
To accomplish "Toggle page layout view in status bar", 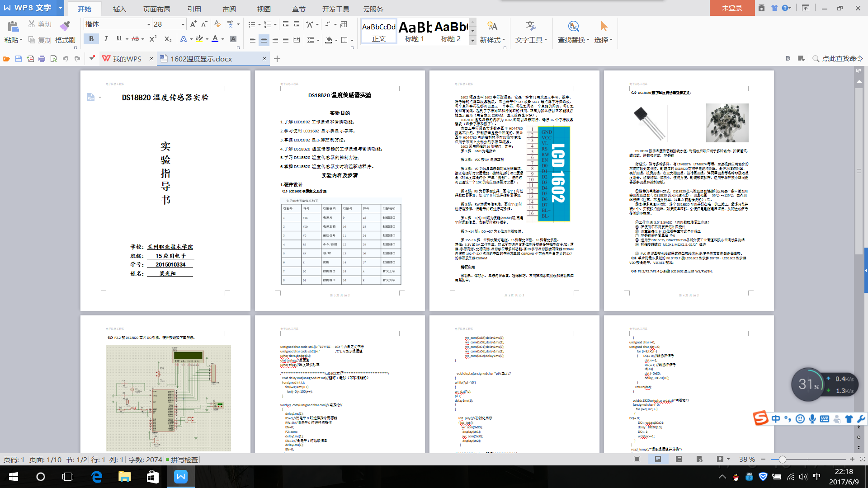I will click(x=658, y=459).
